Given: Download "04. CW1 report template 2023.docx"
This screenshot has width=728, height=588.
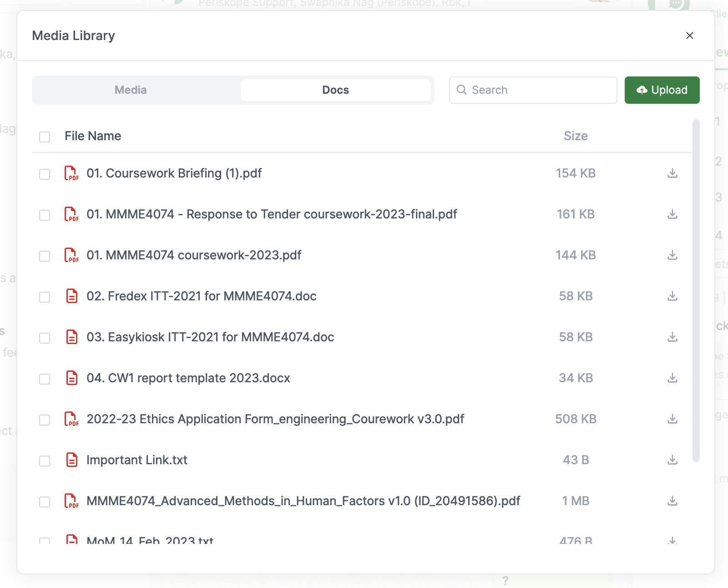Looking at the screenshot, I should [672, 378].
